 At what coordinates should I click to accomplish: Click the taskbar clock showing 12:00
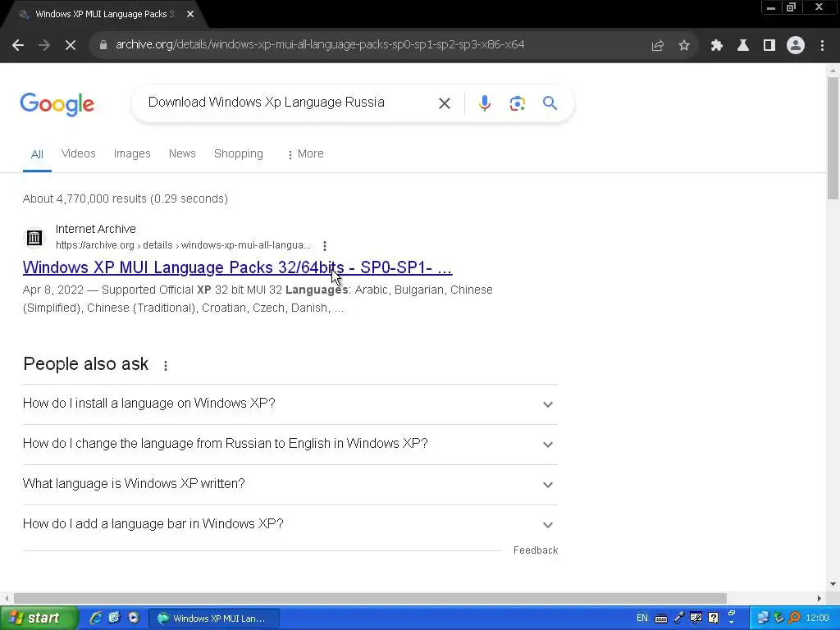(817, 619)
